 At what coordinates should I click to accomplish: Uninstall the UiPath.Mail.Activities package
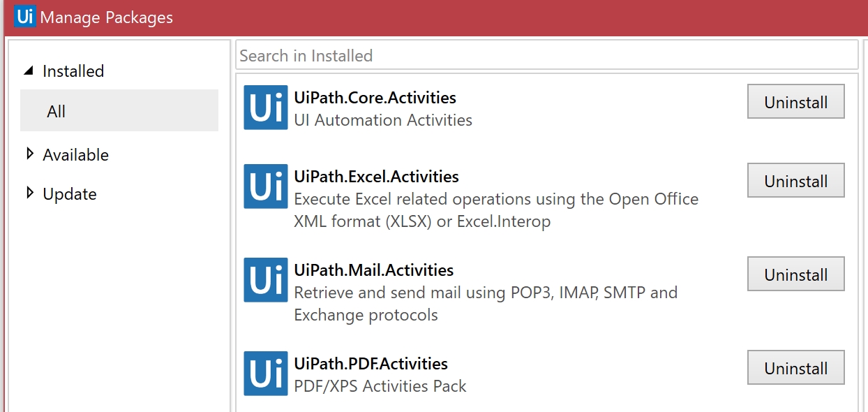pyautogui.click(x=796, y=274)
